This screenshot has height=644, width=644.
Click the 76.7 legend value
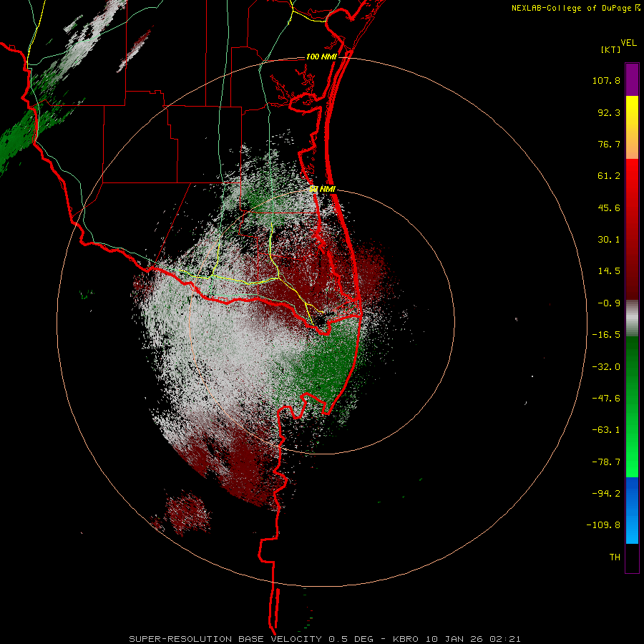tap(609, 144)
